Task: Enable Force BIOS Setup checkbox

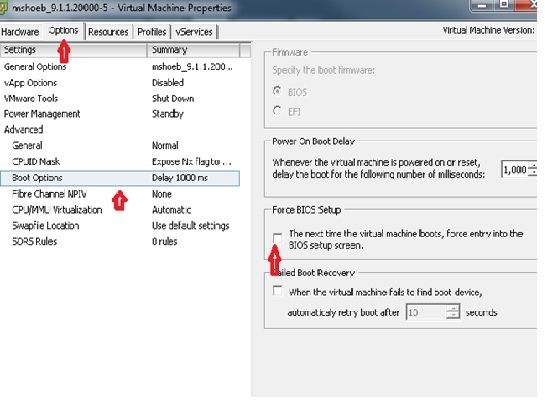Action: [278, 239]
